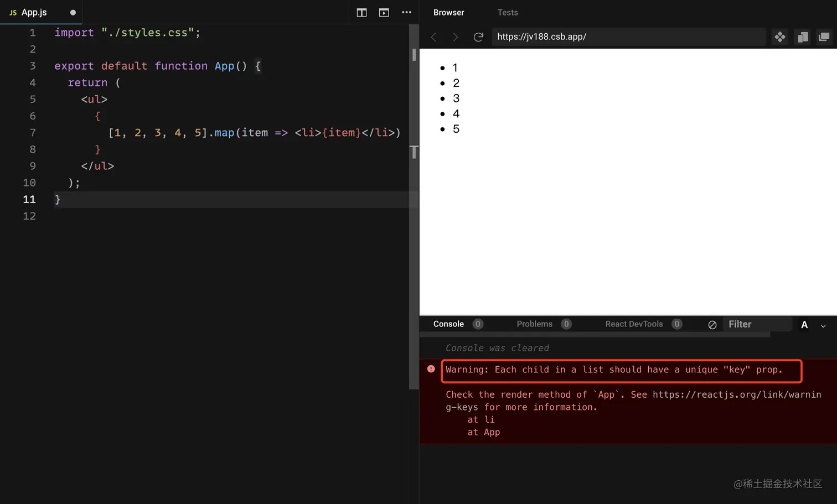Click the sandbox logo icon beside URL bar
837x504 pixels.
(779, 37)
